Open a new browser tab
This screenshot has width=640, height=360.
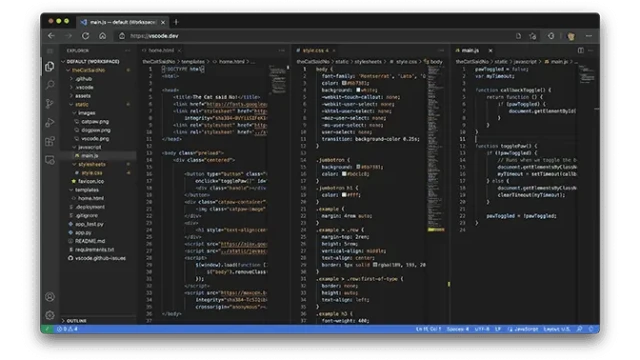[x=176, y=22]
